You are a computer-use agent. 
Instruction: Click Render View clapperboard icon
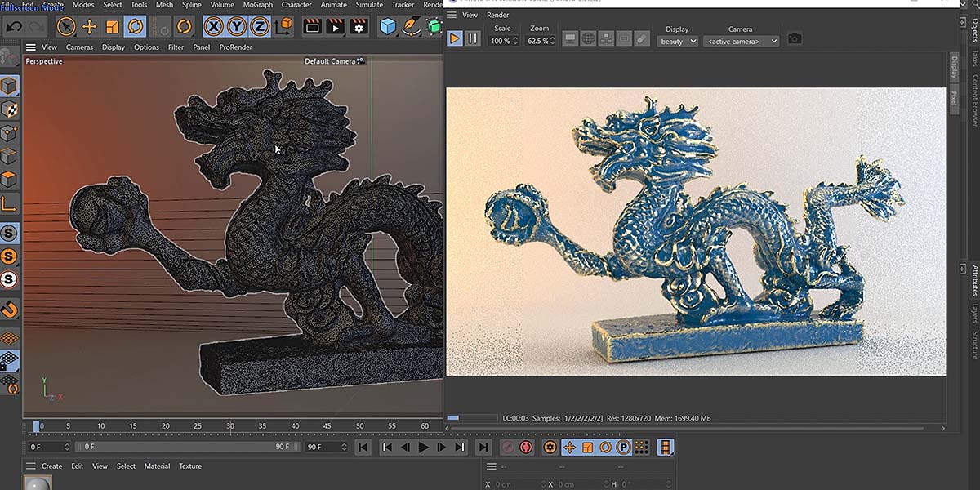pos(311,26)
